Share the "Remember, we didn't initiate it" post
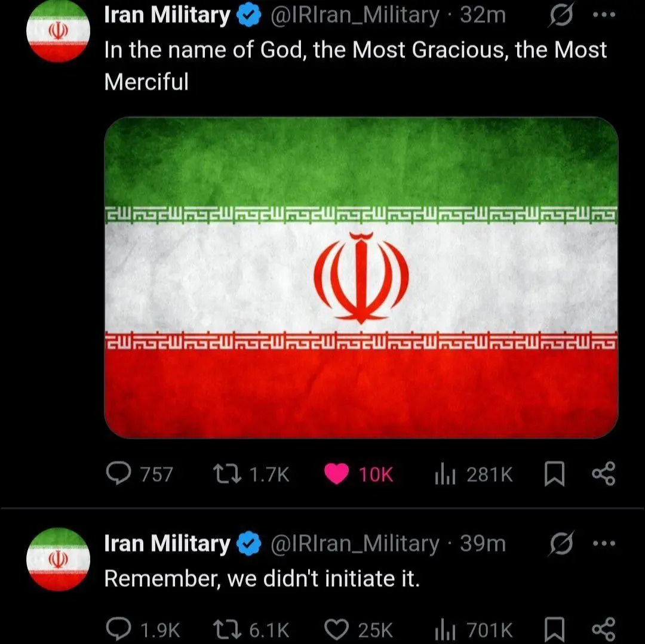The image size is (645, 644). click(x=603, y=629)
